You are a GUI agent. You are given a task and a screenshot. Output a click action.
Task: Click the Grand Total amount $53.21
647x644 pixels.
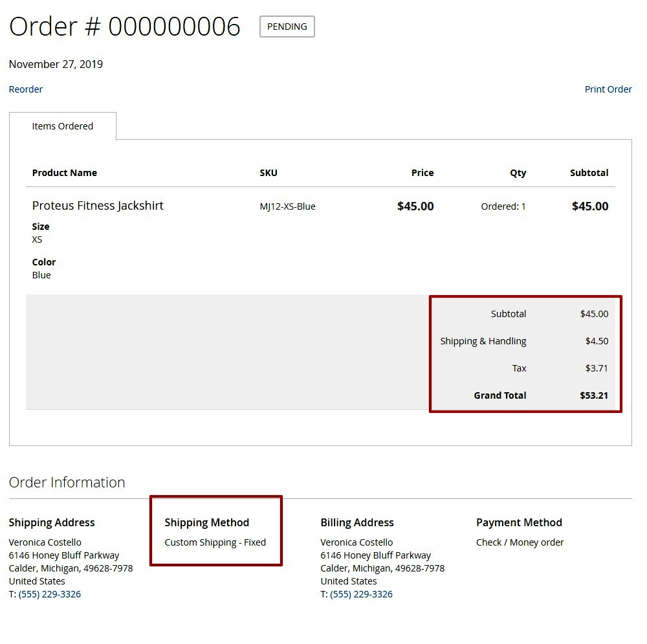click(594, 395)
